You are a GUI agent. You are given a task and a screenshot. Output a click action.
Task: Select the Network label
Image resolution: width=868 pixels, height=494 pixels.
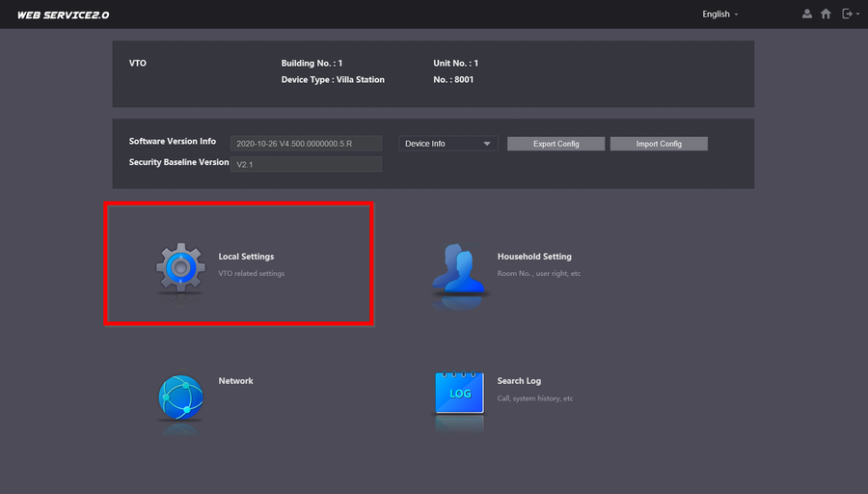(x=235, y=381)
